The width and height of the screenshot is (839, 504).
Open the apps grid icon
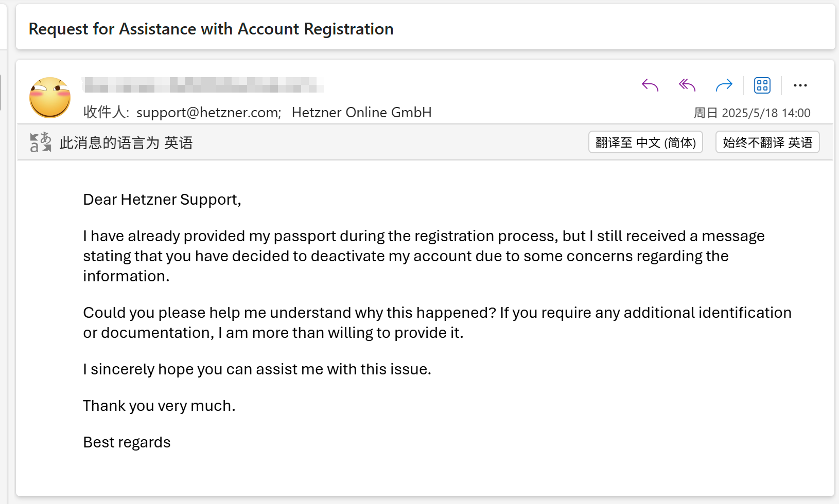762,85
